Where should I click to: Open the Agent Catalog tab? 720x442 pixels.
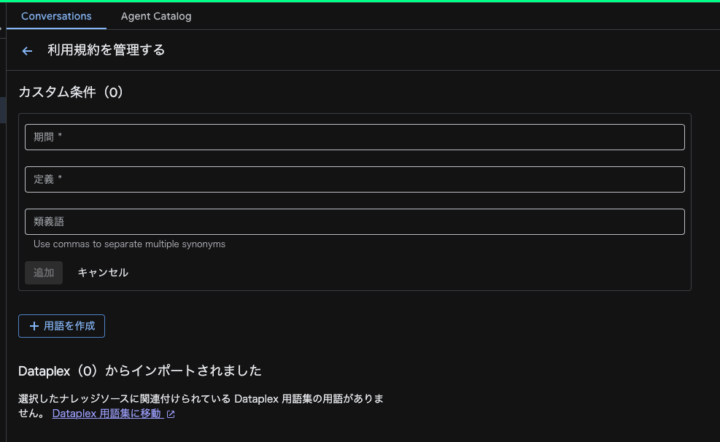pos(156,16)
